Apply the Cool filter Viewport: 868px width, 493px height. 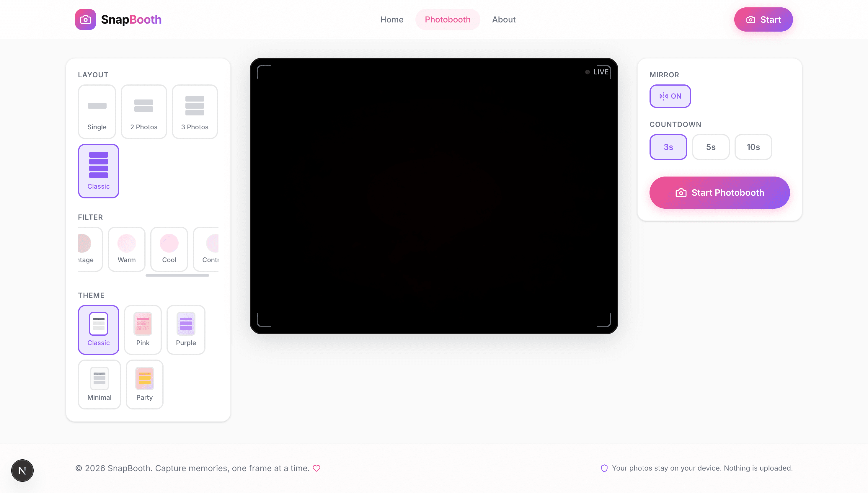pos(169,249)
